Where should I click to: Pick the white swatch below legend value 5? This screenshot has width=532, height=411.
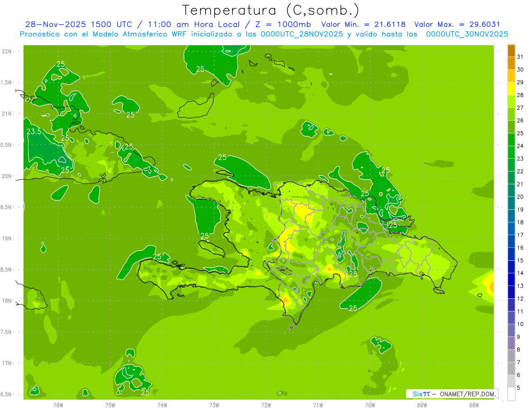pyautogui.click(x=511, y=394)
